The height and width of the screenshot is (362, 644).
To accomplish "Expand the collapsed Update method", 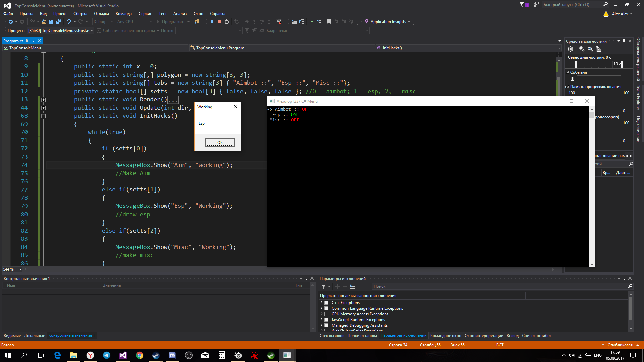I will [44, 108].
